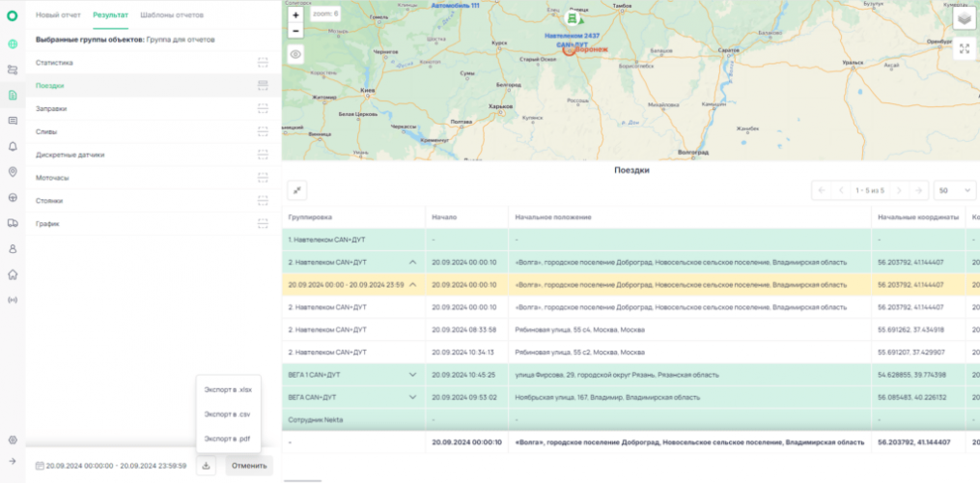Toggle map visibility eye button
Image resolution: width=980 pixels, height=483 pixels.
296,54
